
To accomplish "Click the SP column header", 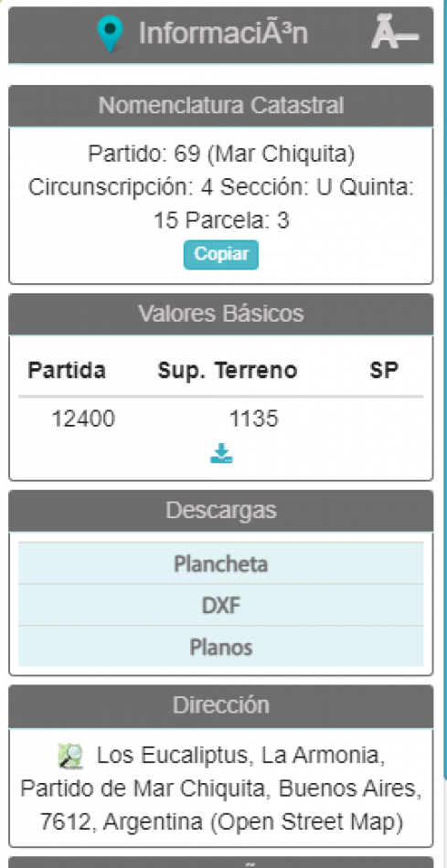I will click(x=385, y=371).
